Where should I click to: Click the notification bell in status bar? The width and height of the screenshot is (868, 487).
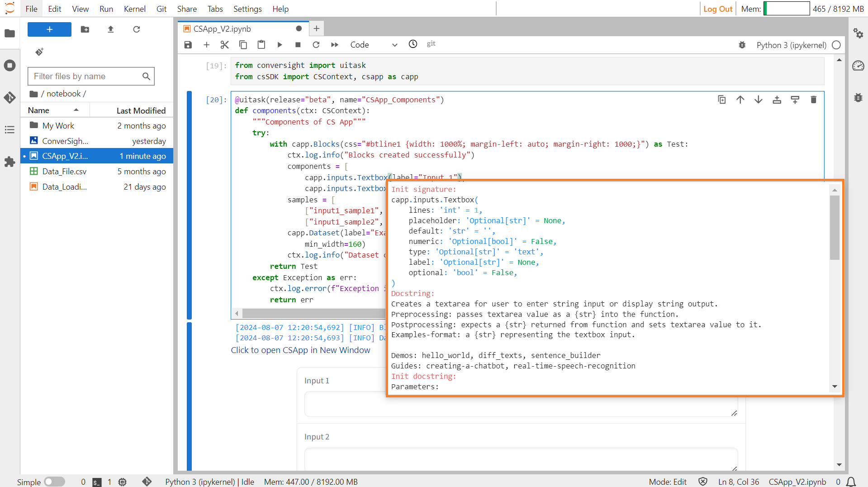tap(851, 482)
